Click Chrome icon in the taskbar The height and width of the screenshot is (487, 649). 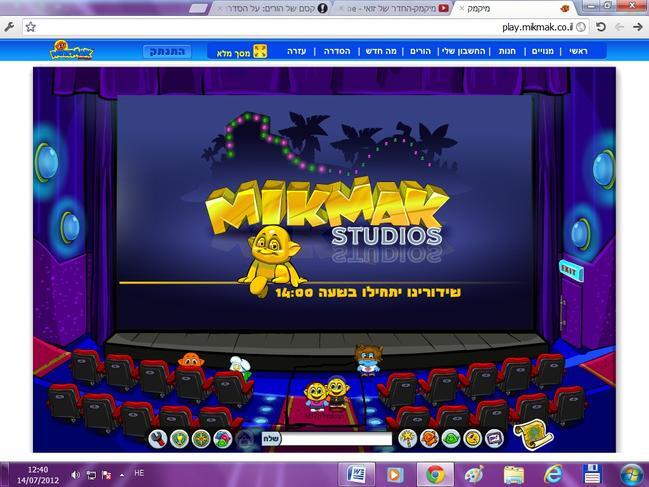coord(435,475)
